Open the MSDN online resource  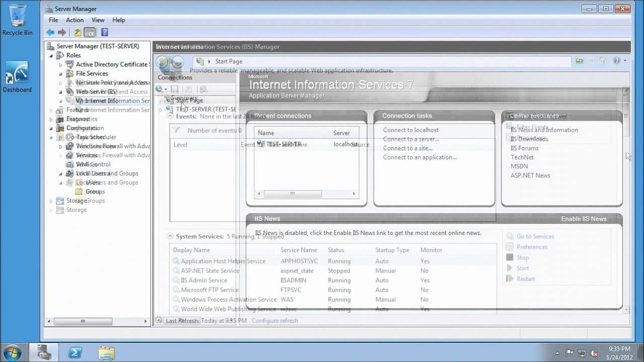[x=519, y=166]
